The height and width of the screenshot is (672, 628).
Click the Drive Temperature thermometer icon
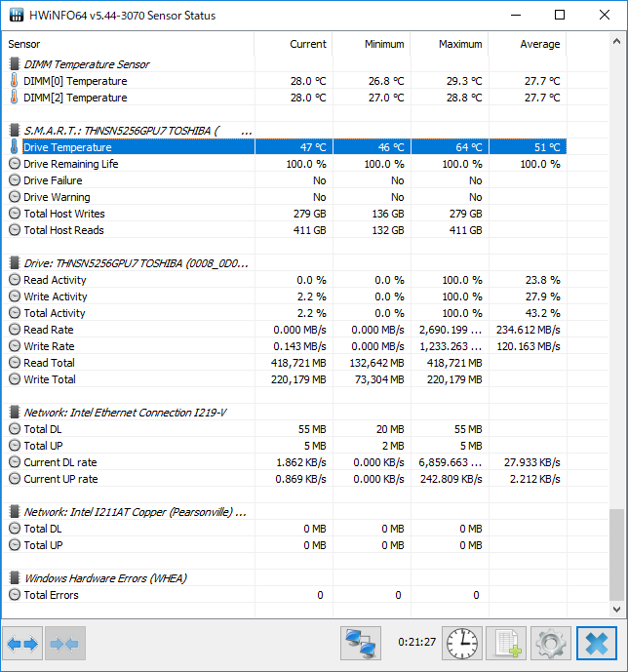pos(14,147)
